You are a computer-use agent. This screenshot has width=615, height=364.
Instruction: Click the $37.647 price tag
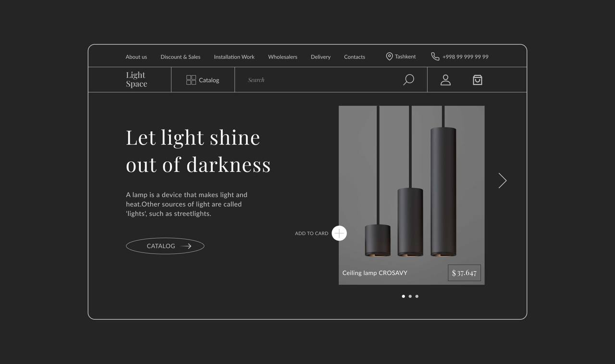464,273
